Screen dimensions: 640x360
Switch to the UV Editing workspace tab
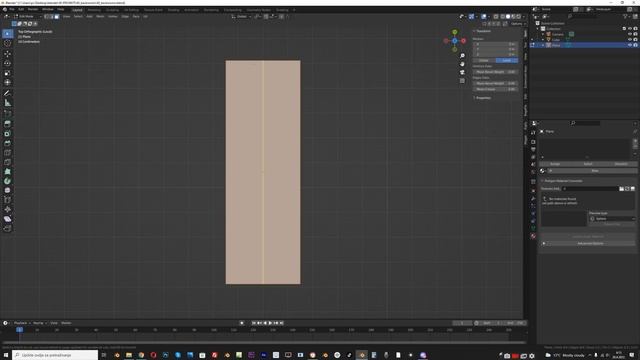(131, 10)
